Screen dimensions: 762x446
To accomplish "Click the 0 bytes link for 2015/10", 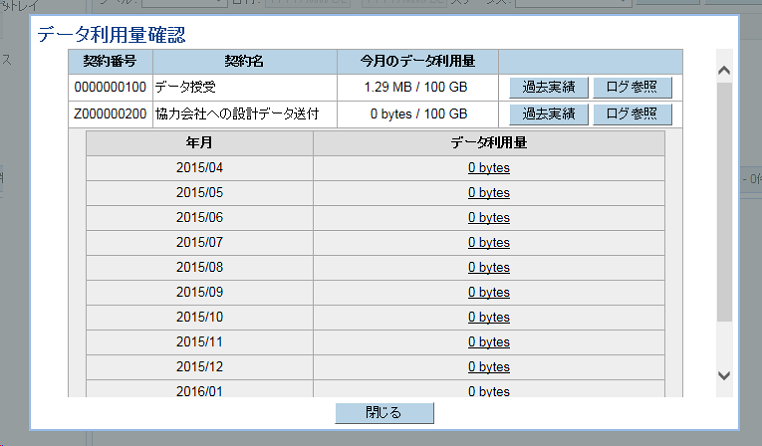I will (489, 318).
